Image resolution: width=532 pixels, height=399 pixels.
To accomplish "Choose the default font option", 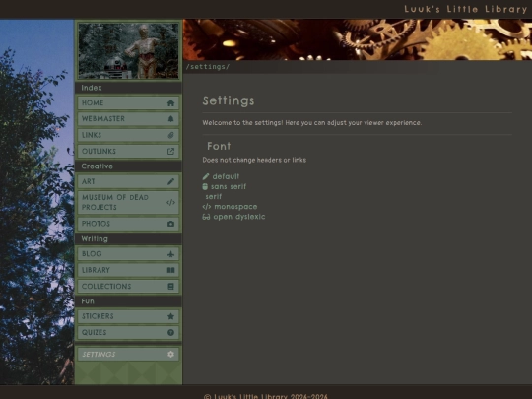I will (x=221, y=176).
